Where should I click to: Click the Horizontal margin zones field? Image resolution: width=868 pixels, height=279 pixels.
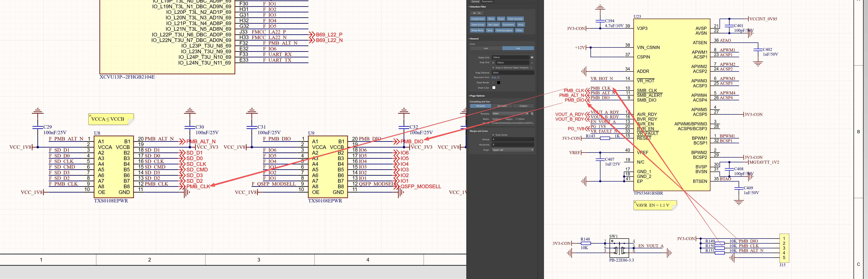(513, 145)
